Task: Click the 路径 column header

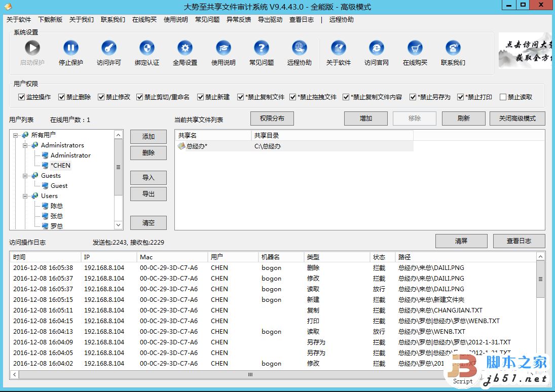Action: coord(466,257)
